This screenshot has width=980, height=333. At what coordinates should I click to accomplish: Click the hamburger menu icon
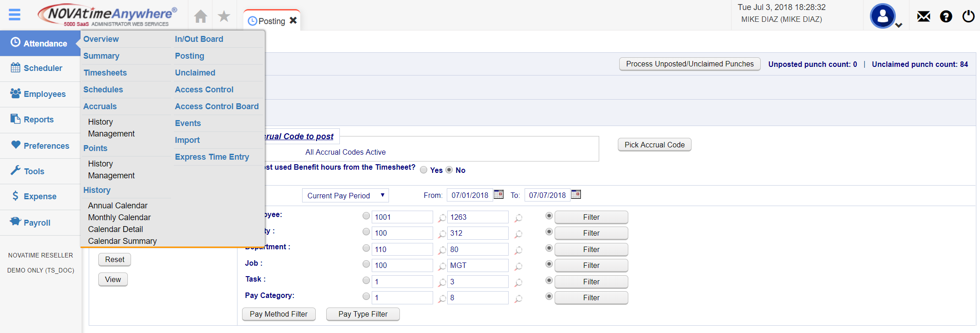click(x=15, y=15)
